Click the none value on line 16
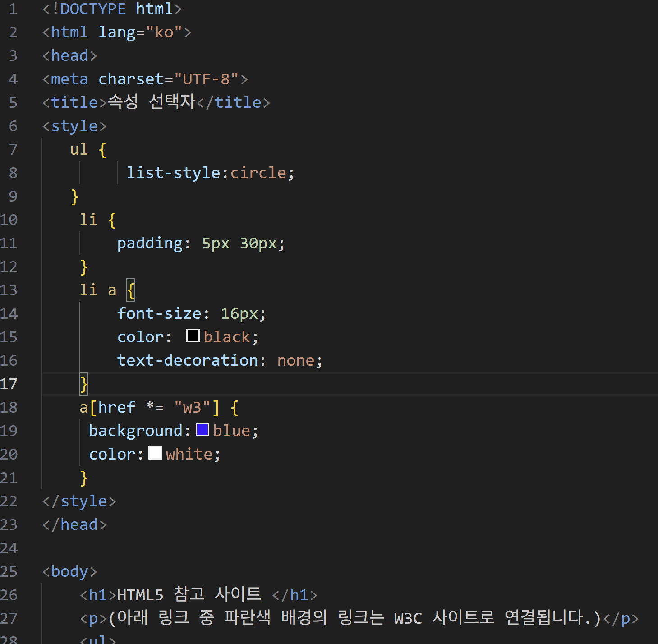Viewport: 658px width, 644px height. (x=296, y=360)
